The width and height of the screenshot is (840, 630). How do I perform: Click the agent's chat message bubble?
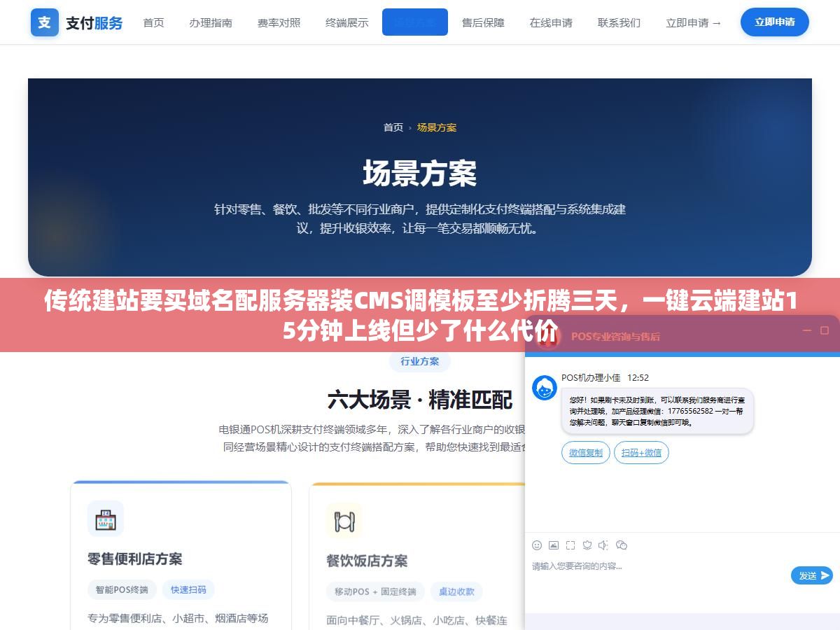[657, 411]
